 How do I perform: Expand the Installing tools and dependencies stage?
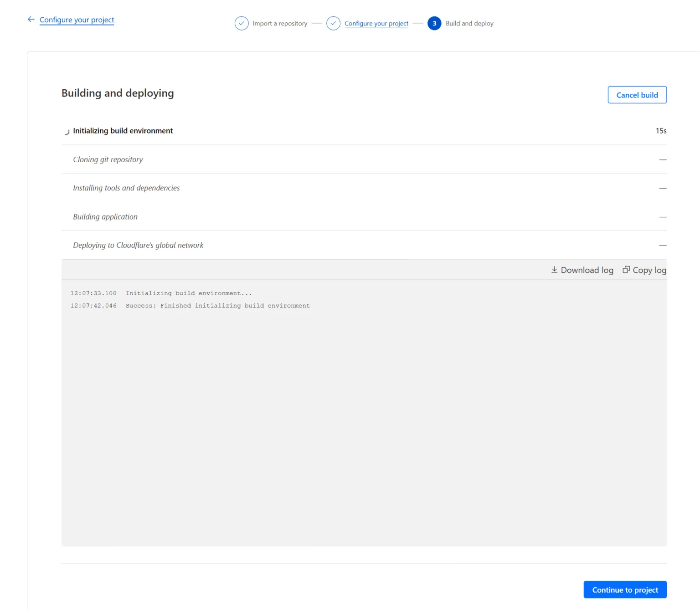pyautogui.click(x=126, y=188)
